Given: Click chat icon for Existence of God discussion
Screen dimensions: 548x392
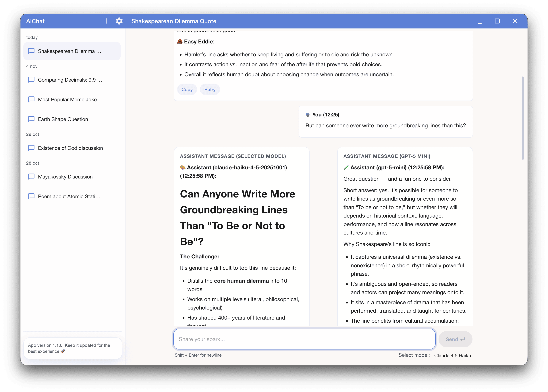Looking at the screenshot, I should (x=31, y=148).
